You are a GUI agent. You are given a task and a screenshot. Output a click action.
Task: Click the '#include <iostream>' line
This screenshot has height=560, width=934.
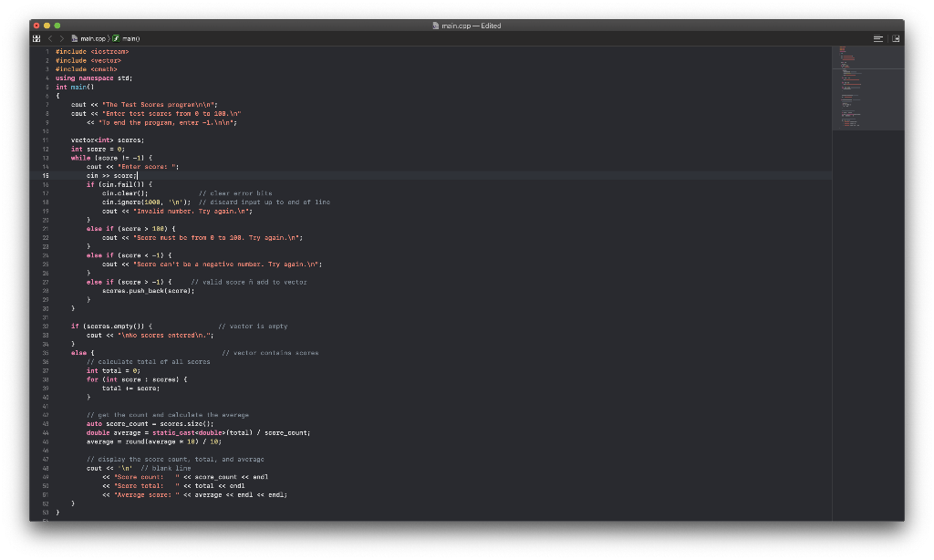pos(92,52)
